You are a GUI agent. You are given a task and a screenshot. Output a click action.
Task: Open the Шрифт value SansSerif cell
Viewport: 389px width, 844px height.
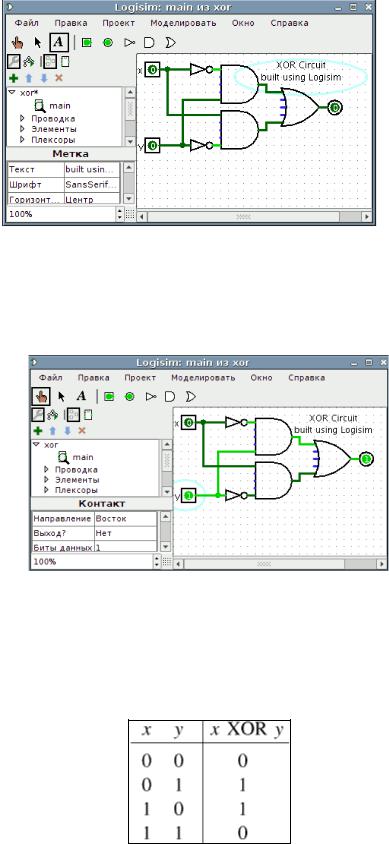91,184
